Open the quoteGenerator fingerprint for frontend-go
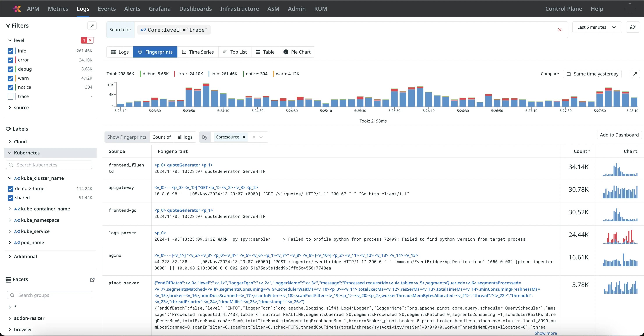This screenshot has width=644, height=336. (x=184, y=210)
